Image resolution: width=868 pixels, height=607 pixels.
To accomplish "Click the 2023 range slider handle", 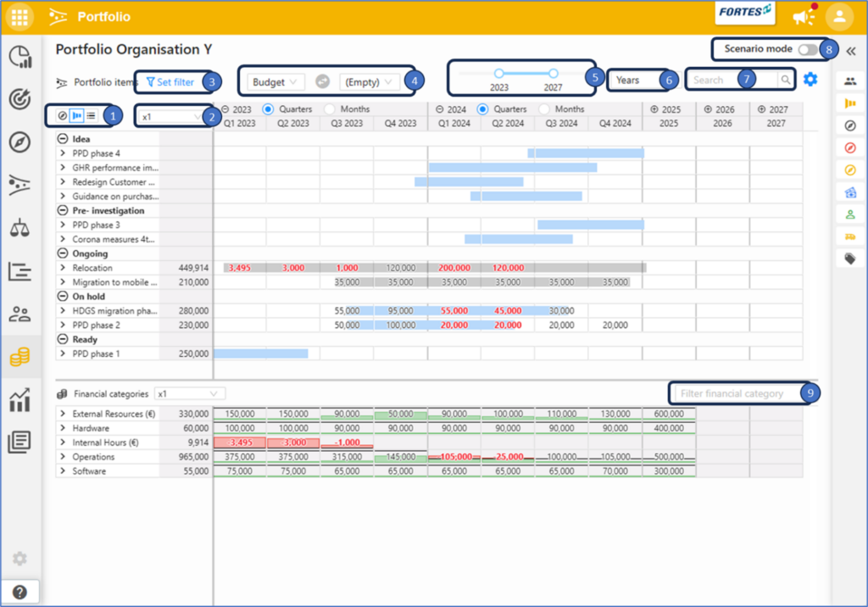I will 498,73.
